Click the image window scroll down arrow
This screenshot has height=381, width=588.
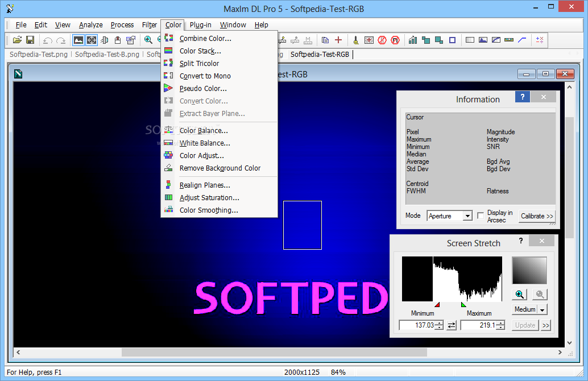click(x=569, y=343)
